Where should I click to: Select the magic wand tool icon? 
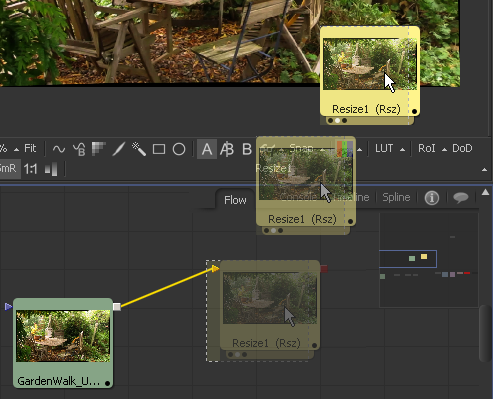[139, 149]
